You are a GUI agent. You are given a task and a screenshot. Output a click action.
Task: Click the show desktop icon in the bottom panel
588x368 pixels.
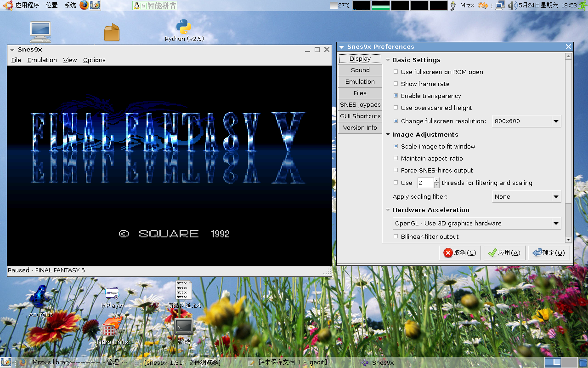[6, 362]
